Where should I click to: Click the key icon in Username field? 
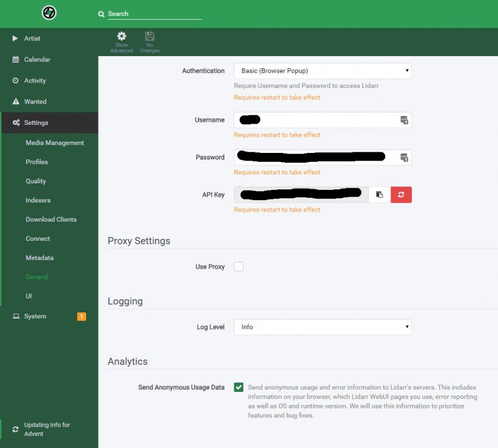coord(404,120)
